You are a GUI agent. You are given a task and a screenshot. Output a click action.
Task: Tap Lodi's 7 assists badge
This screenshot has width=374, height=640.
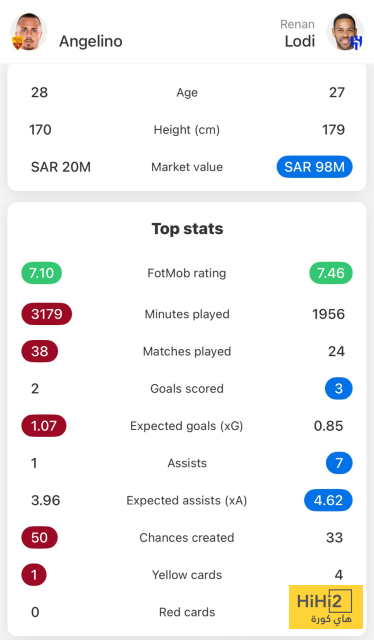tap(339, 463)
